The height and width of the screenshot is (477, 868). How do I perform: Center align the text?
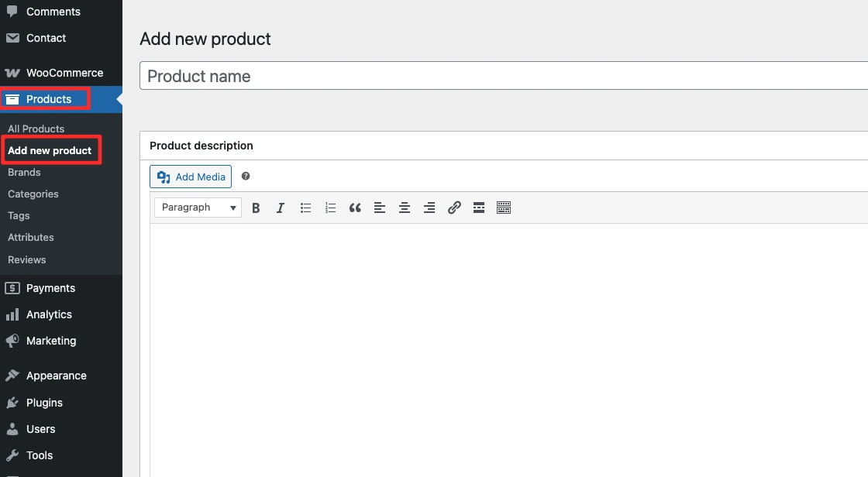coord(405,208)
